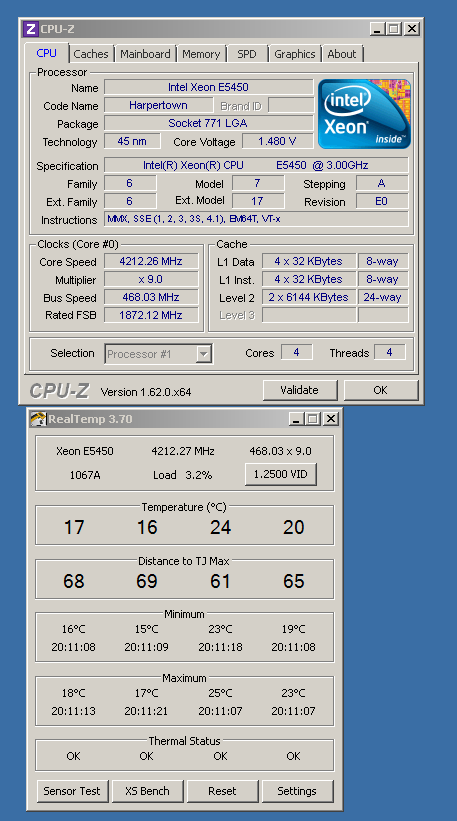The height and width of the screenshot is (821, 457).
Task: Click the Specification field with E5450 @ 3.00GHz
Action: [x=256, y=165]
